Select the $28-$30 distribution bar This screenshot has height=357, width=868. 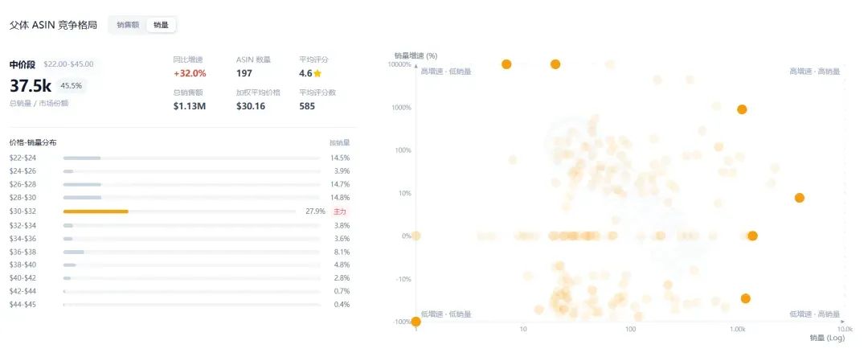(191, 198)
